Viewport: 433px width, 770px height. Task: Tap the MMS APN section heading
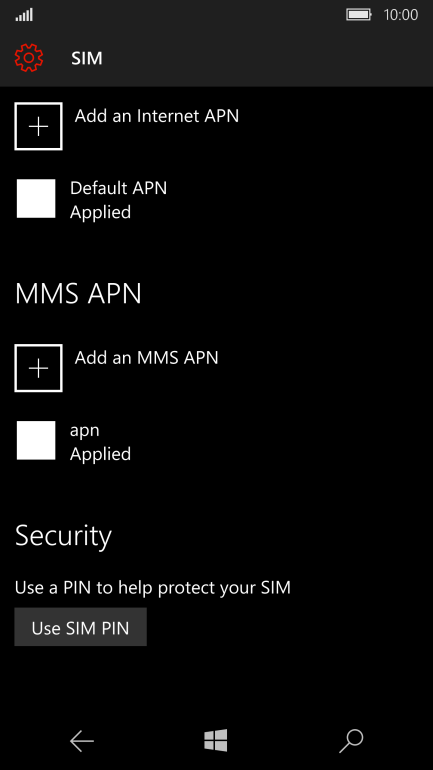(x=78, y=294)
